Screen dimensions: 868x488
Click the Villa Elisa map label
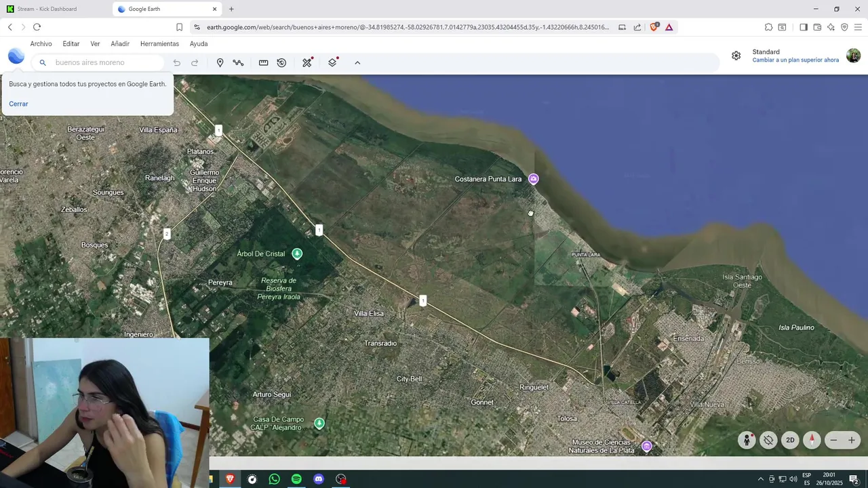(x=369, y=313)
